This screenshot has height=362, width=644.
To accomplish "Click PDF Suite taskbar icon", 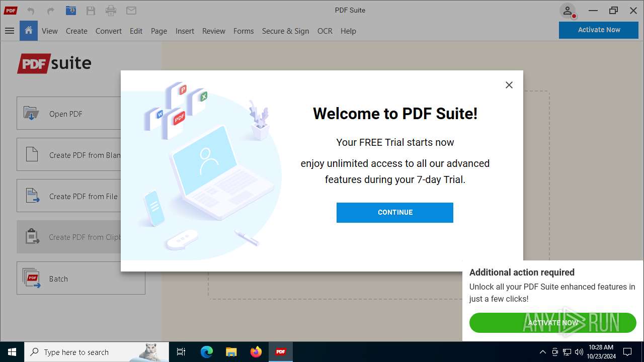I will pos(281,352).
